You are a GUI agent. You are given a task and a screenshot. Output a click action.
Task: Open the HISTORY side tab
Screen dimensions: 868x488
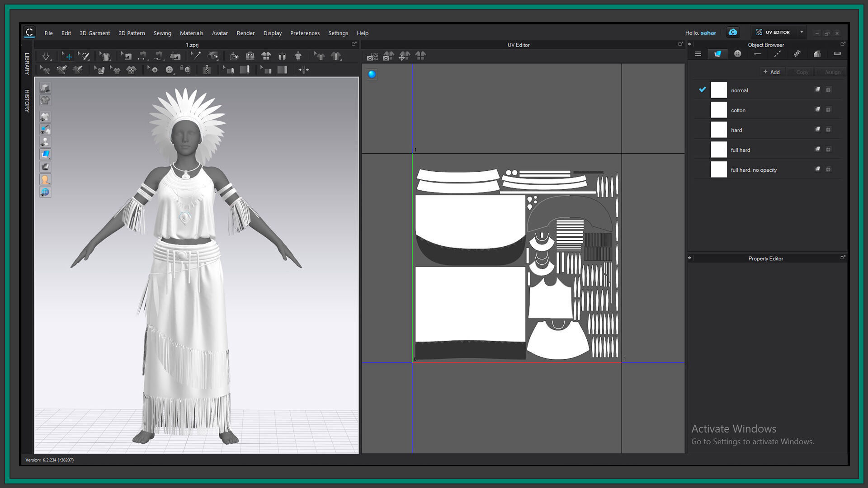click(27, 101)
